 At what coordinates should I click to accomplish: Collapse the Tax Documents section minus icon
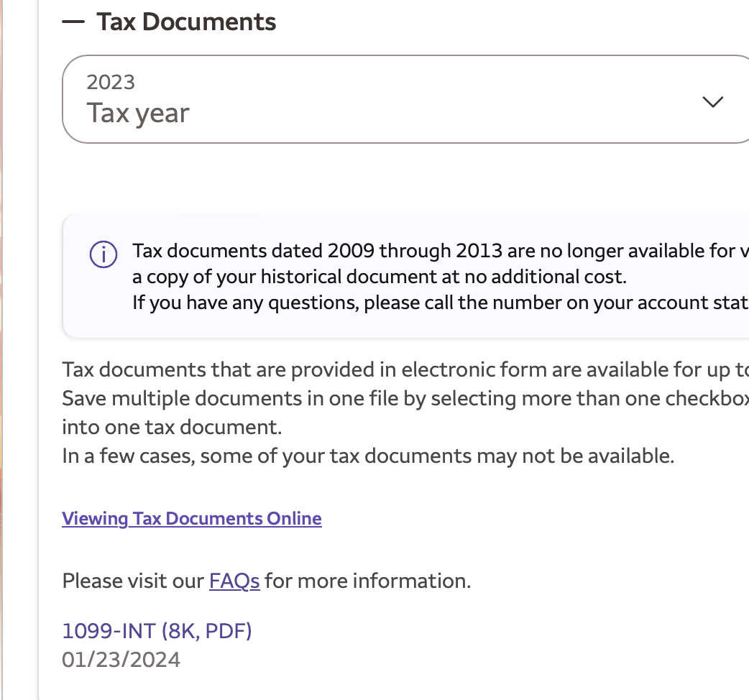pyautogui.click(x=73, y=22)
